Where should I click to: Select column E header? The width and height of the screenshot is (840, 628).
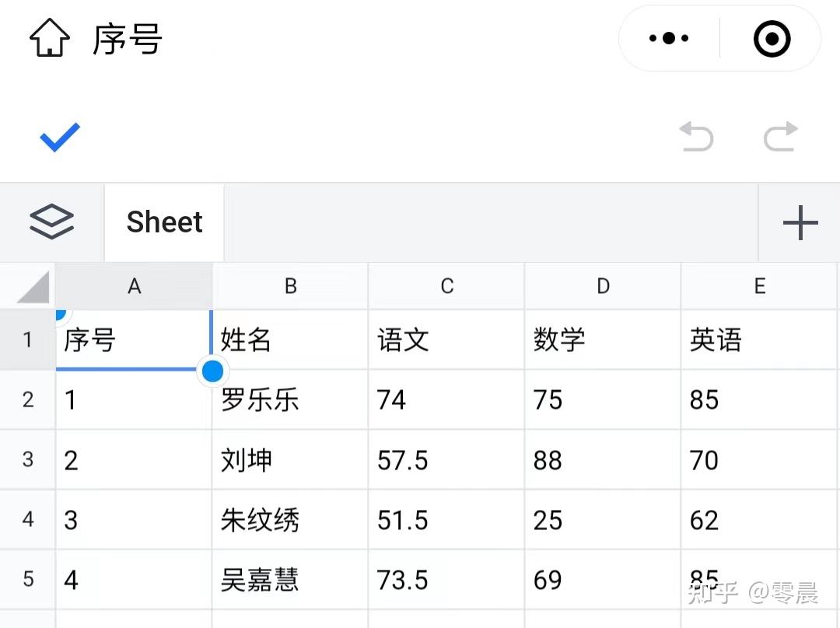point(760,286)
